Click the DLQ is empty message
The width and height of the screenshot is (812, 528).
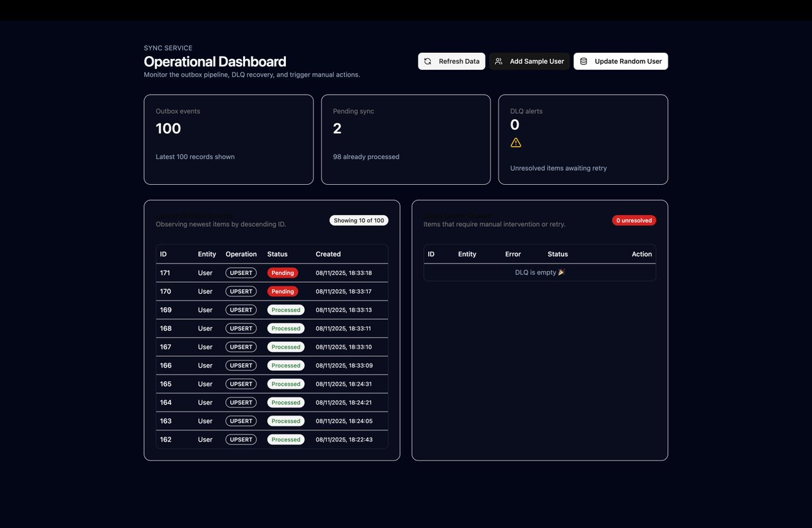pyautogui.click(x=540, y=272)
